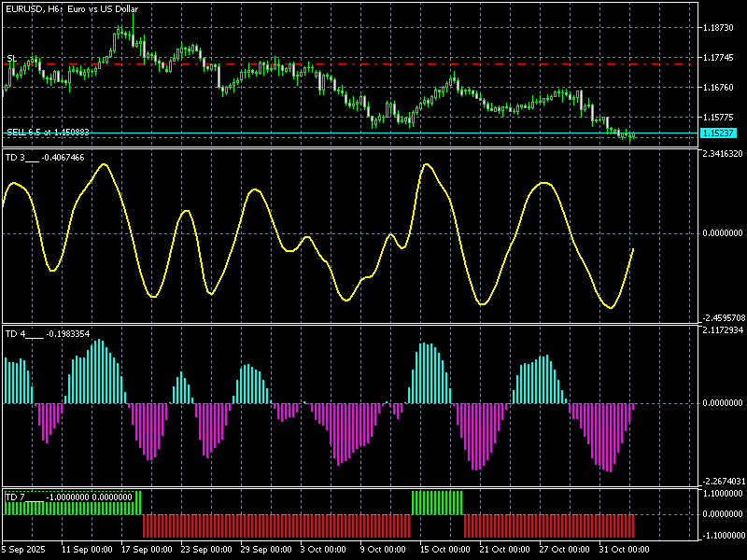Select the 21 Oct 00:00 time label
Image resolution: width=747 pixels, height=560 pixels.
click(x=505, y=550)
